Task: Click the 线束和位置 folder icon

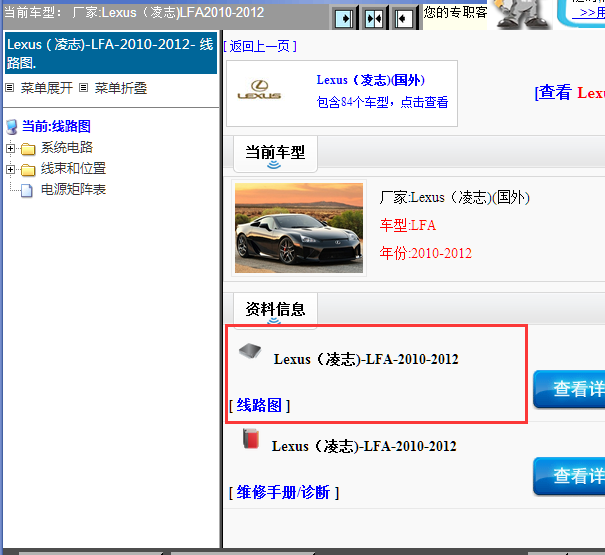Action: point(28,169)
